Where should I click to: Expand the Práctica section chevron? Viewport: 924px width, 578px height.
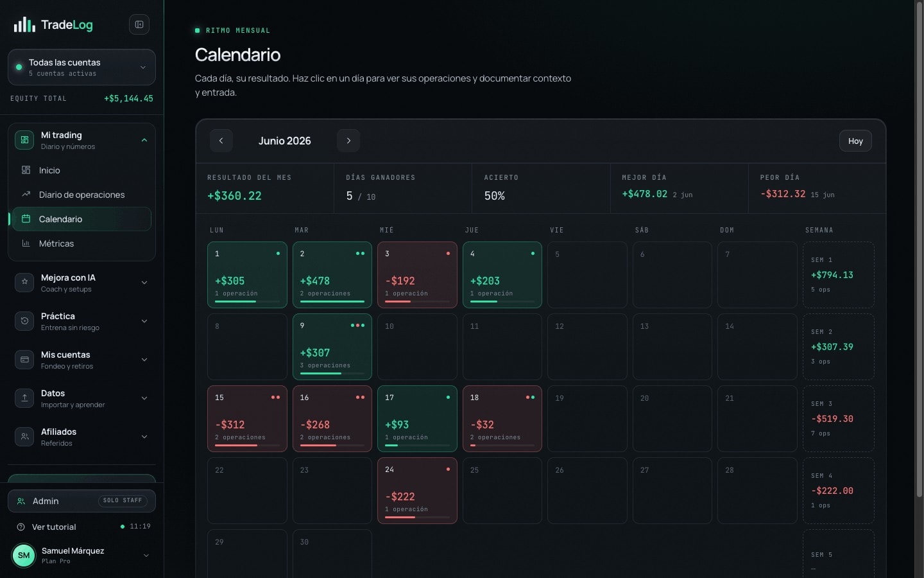click(x=144, y=321)
